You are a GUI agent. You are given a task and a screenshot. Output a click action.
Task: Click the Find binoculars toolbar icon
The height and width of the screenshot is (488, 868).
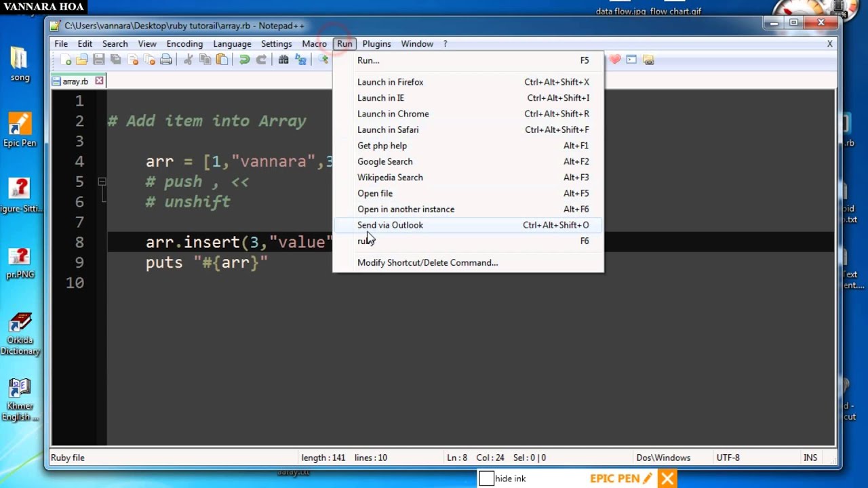point(283,60)
